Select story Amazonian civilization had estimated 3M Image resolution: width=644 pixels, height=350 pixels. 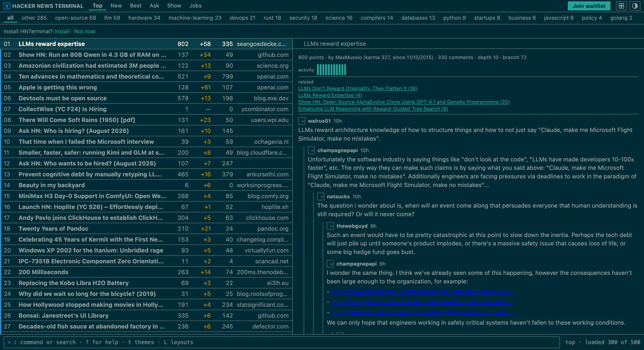tap(146, 66)
